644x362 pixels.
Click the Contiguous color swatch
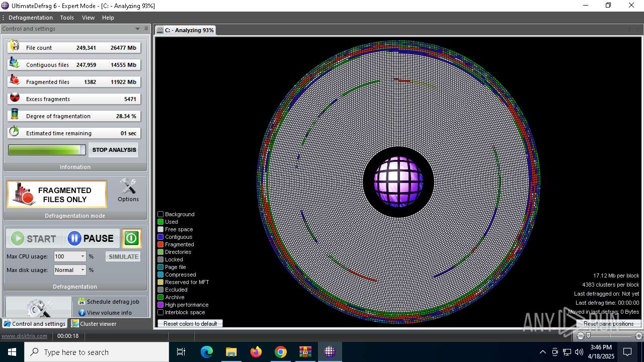click(x=160, y=237)
